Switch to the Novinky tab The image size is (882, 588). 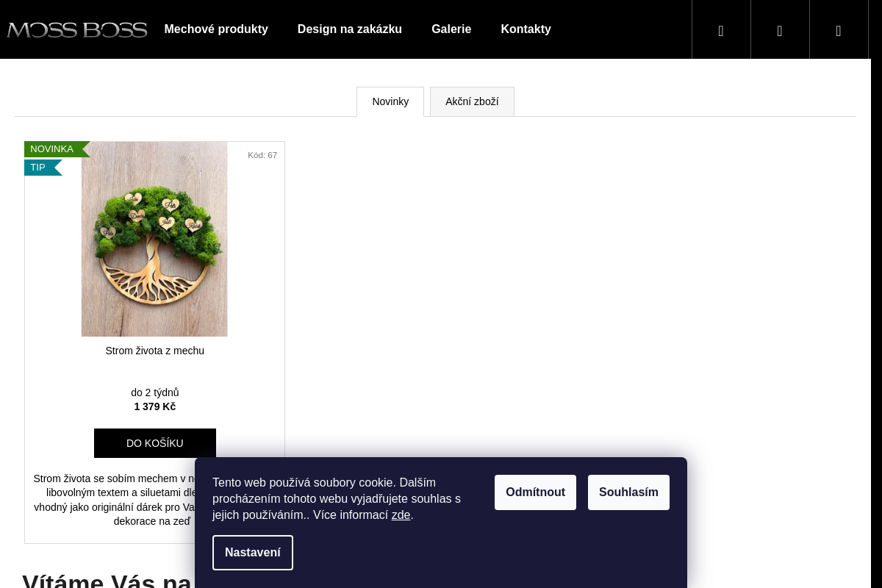(390, 101)
